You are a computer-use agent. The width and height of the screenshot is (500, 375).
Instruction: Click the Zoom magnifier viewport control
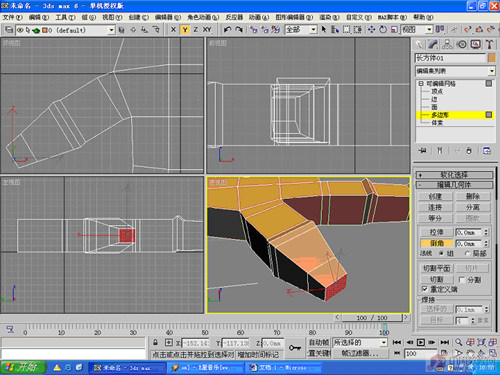[459, 342]
